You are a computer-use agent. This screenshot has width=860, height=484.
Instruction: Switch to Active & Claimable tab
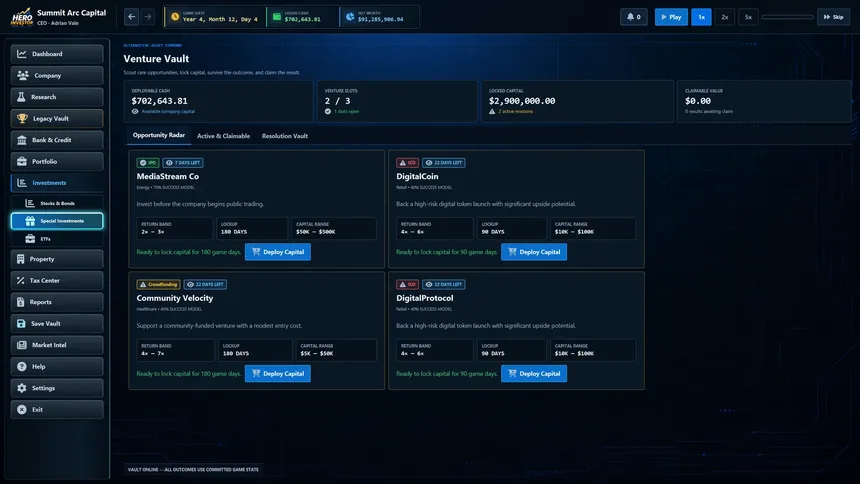click(x=223, y=136)
